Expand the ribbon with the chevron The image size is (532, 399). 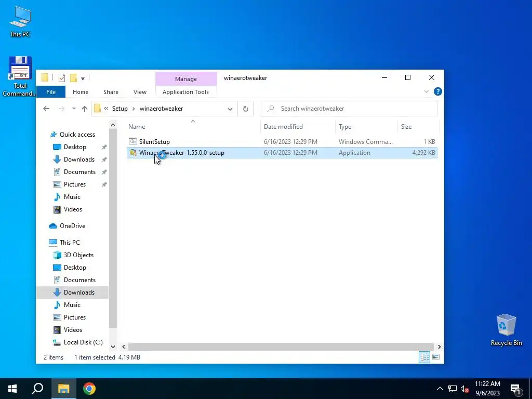(427, 91)
